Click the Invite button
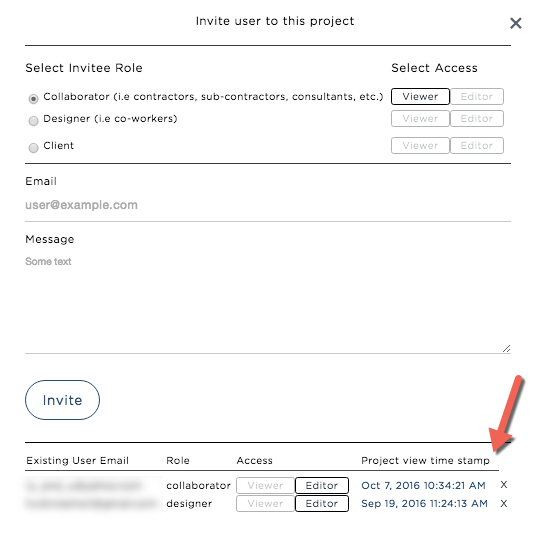 click(62, 400)
